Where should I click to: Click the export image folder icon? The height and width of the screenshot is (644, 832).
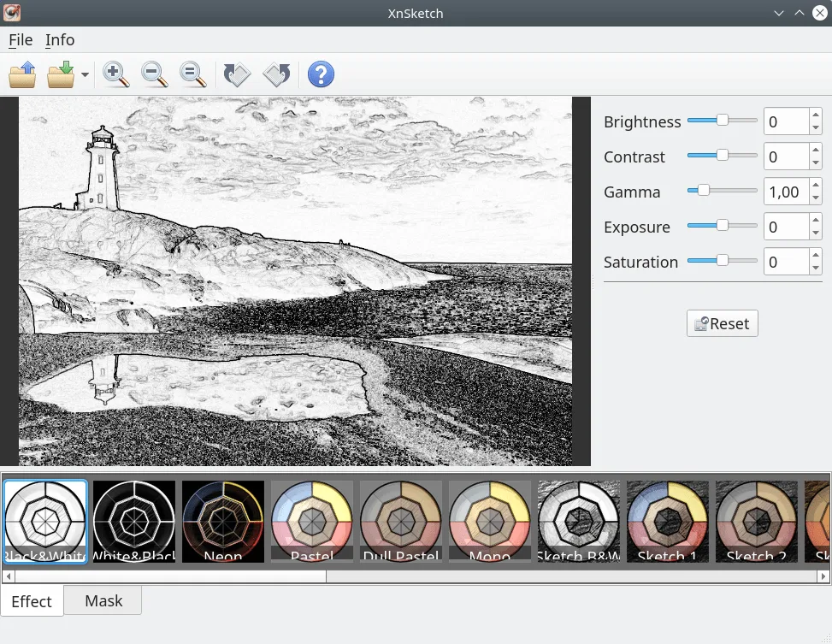61,74
